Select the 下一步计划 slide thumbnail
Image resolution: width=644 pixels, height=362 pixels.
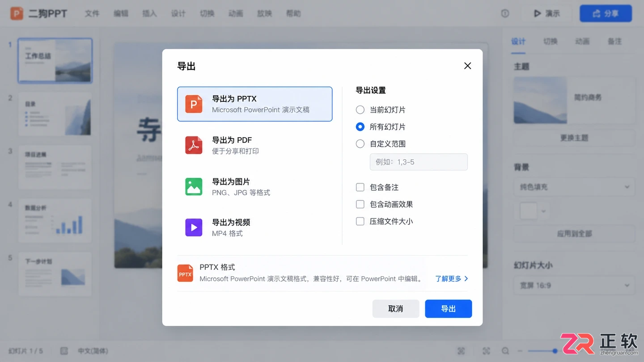coord(55,274)
